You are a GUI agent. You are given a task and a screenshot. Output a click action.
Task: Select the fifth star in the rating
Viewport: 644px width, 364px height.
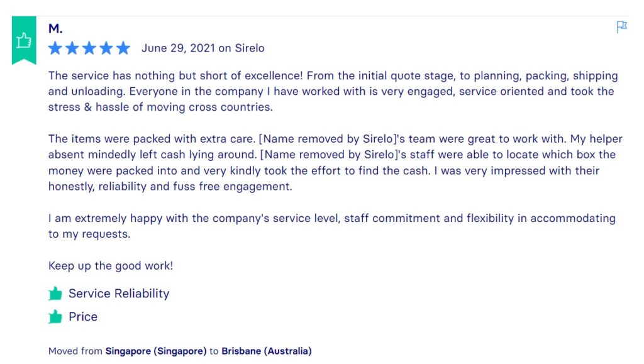coord(124,47)
